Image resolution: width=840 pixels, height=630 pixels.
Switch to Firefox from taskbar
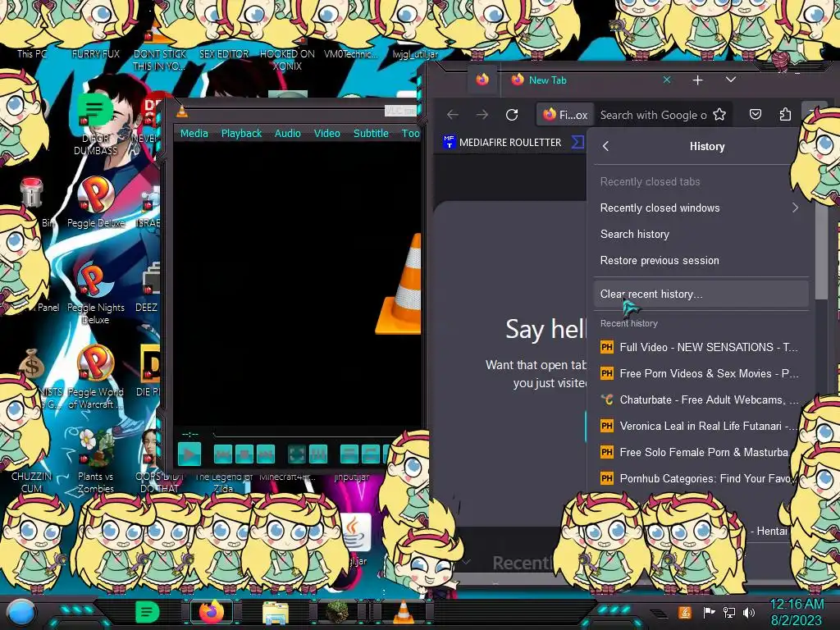click(x=212, y=612)
